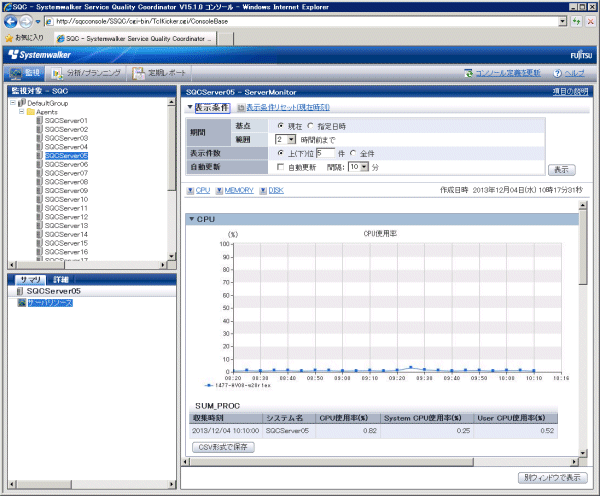Switch to the サマリ tab

(30, 279)
